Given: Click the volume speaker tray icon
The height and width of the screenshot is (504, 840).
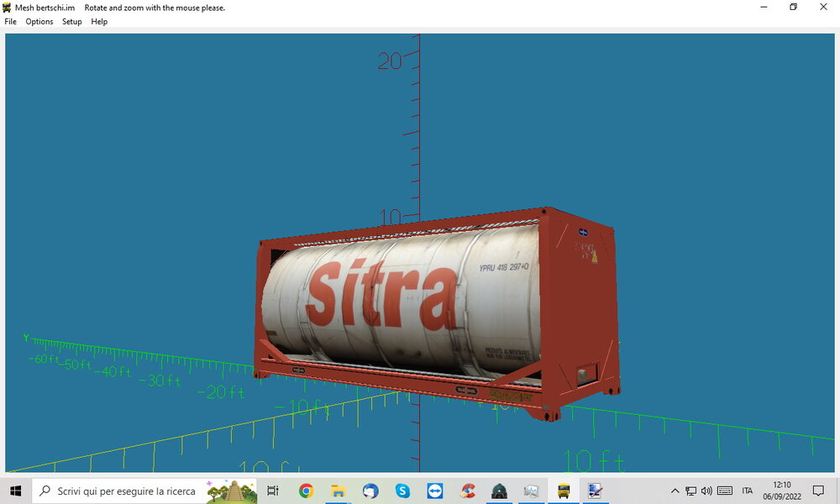Looking at the screenshot, I should coord(706,491).
